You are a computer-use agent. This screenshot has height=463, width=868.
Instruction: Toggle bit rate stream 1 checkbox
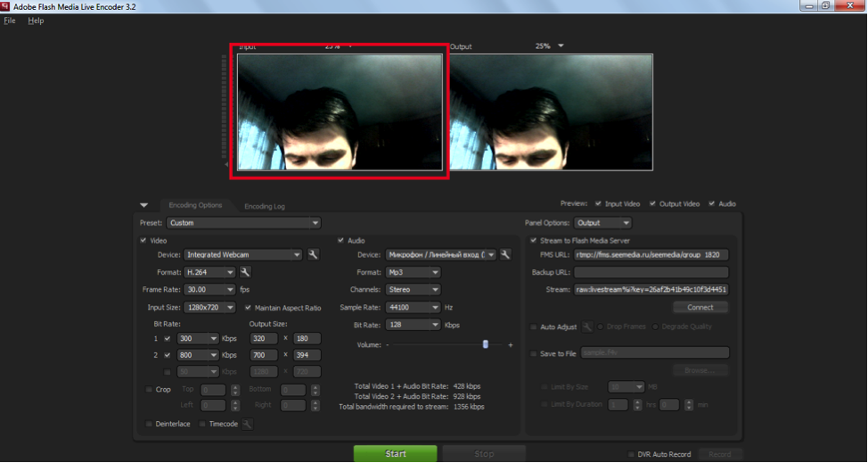[168, 338]
